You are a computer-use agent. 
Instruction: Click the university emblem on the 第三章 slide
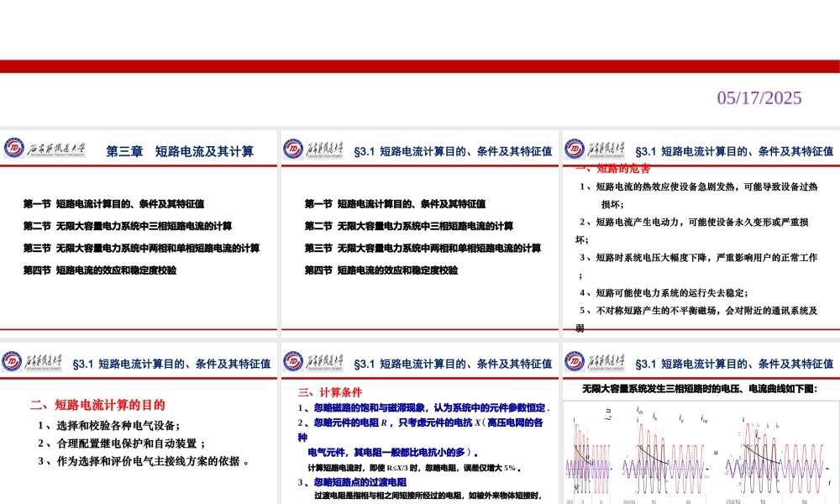(14, 148)
